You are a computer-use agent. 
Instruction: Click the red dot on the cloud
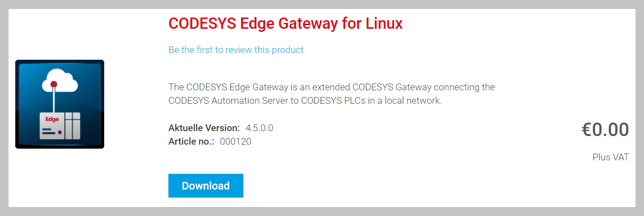pos(54,84)
